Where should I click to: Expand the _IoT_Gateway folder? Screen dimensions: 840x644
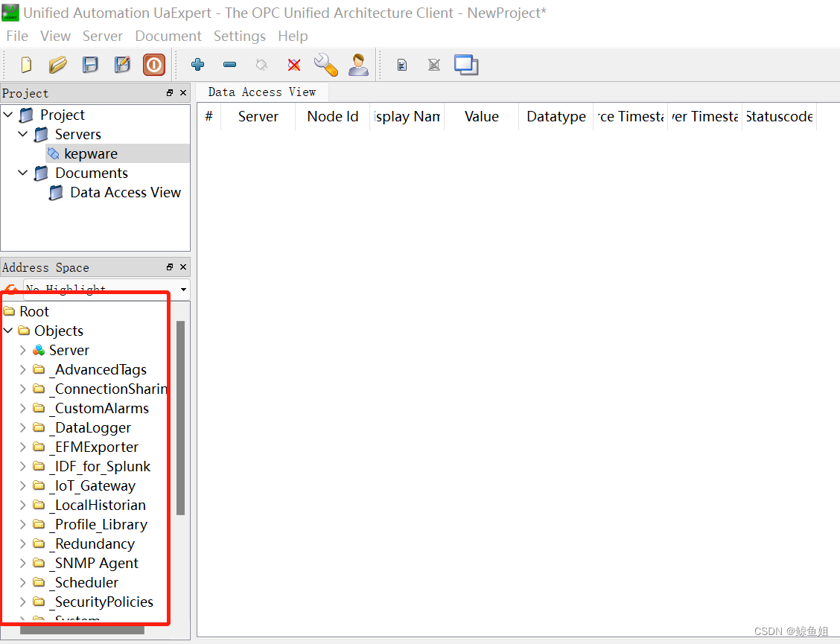[23, 485]
